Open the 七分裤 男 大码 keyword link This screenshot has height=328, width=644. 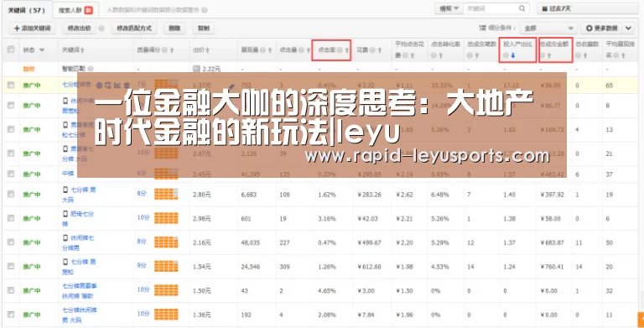79,194
